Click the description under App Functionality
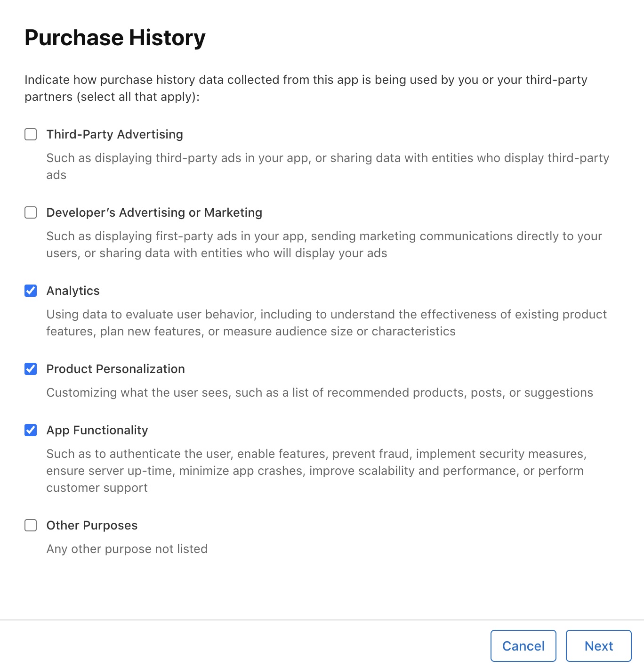644x668 pixels. coord(315,471)
